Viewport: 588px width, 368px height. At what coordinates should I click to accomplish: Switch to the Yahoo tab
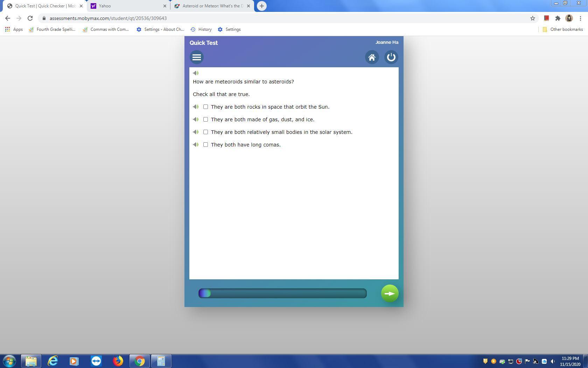[128, 6]
